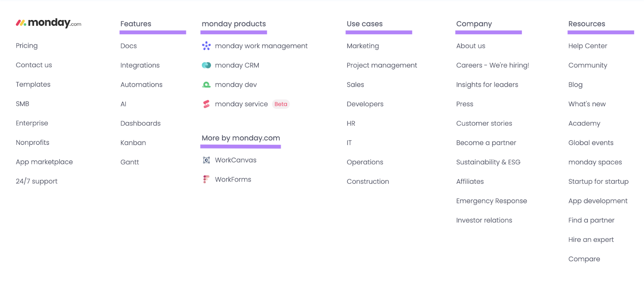Open Automations under Features
644x284 pixels.
(141, 84)
